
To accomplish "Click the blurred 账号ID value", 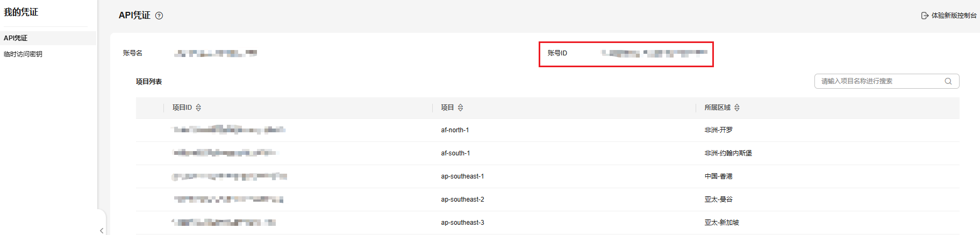I will (654, 53).
